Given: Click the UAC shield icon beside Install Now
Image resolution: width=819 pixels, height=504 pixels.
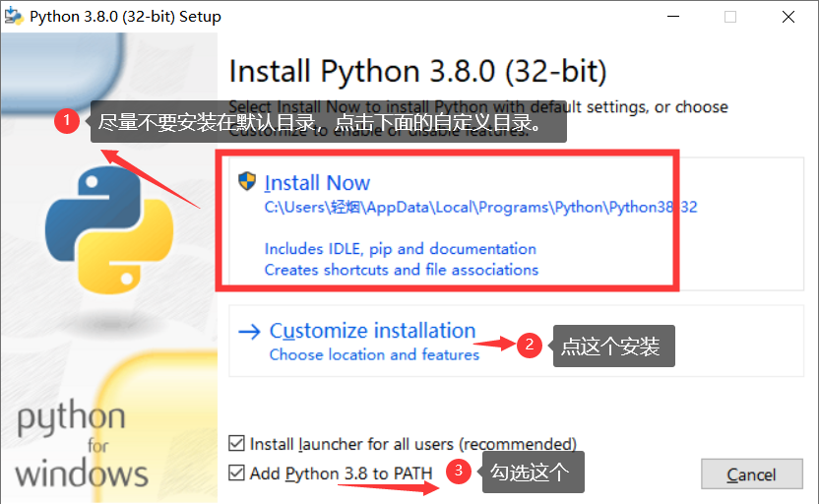Looking at the screenshot, I should [x=246, y=181].
